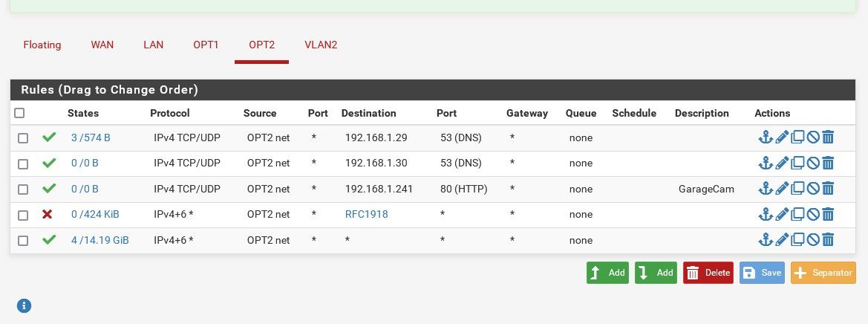
Task: Delete the last IPv4+6 allow-all rule via the trash icon
Action: pos(828,239)
